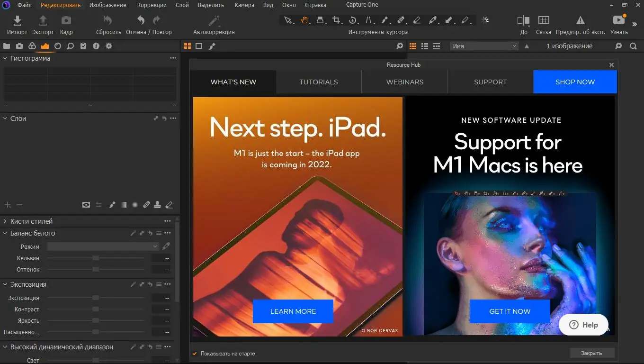Click the stamp clone icon in Слои panel
The width and height of the screenshot is (644, 364).
158,205
